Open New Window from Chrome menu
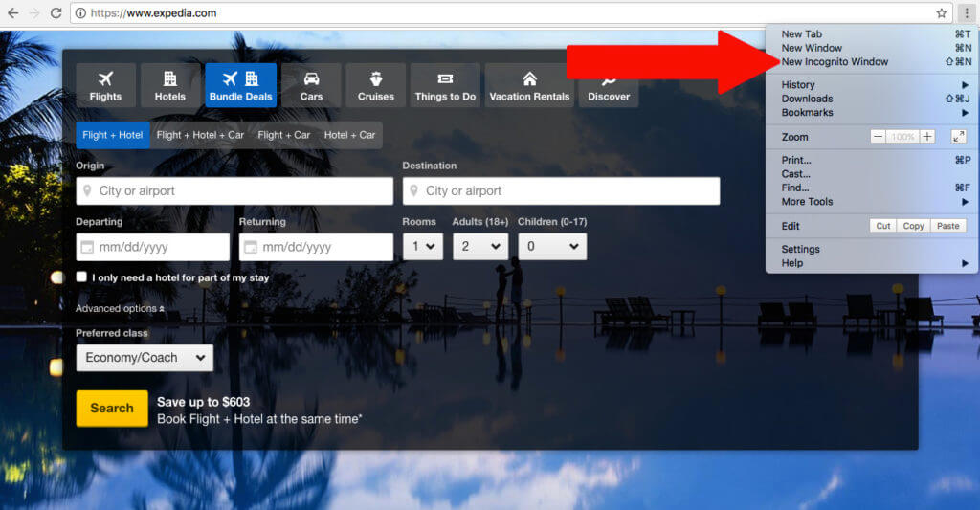This screenshot has height=510, width=980. [872, 48]
